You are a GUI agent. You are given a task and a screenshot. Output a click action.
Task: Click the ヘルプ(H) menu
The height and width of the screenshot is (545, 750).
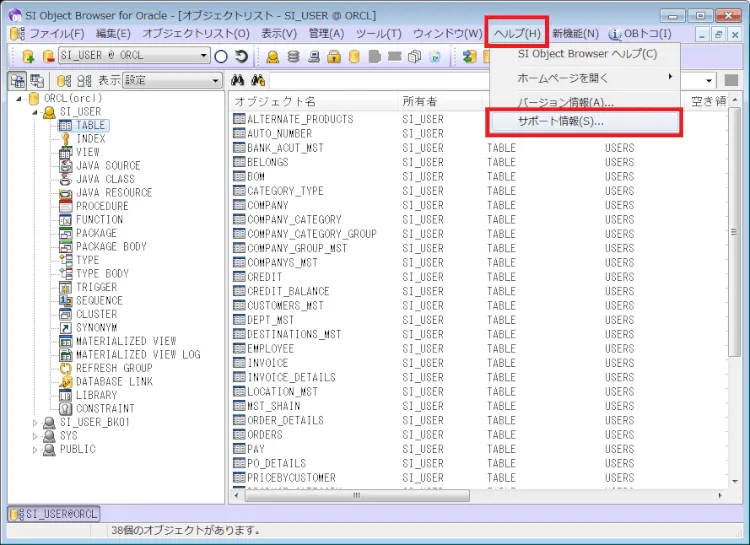point(517,33)
